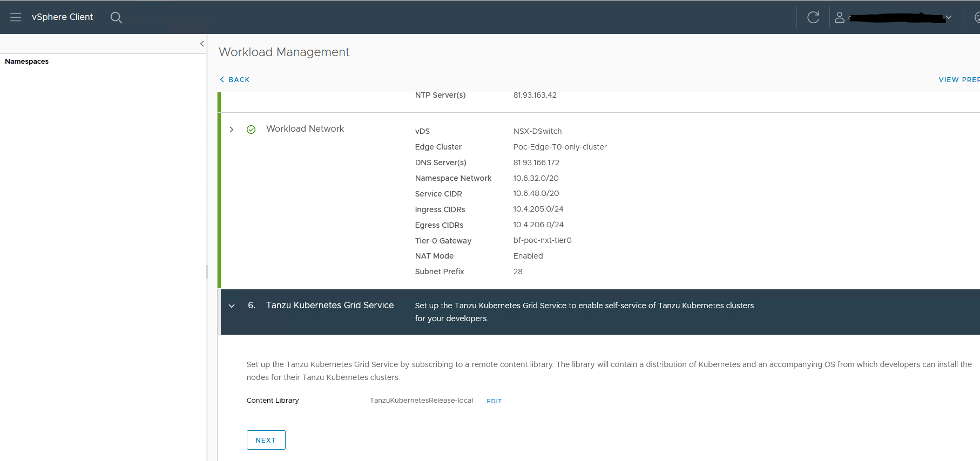
Task: Click the Edge Cluster label
Action: (438, 147)
